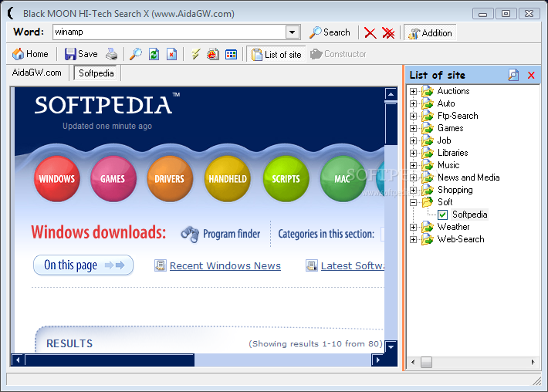The height and width of the screenshot is (392, 548).
Task: Click the page with red X icon
Action: (171, 54)
